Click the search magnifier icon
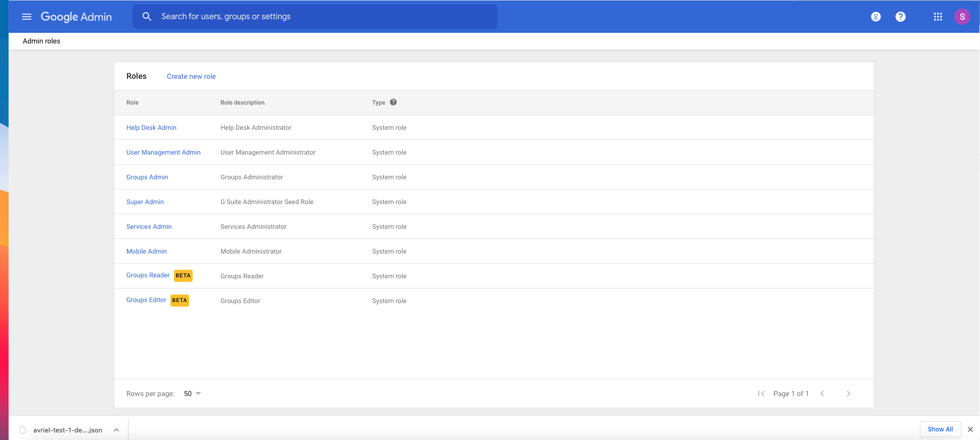980x440 pixels. (147, 17)
